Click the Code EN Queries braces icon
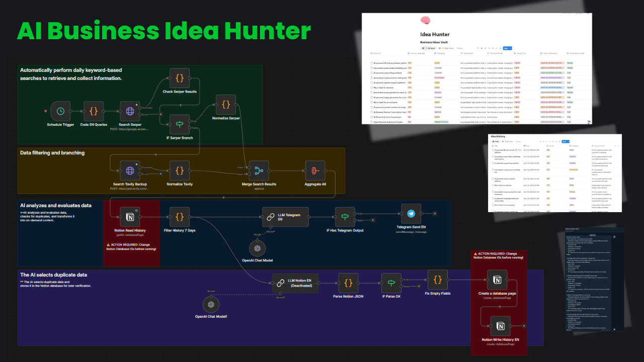The image size is (644, 362). tap(93, 112)
